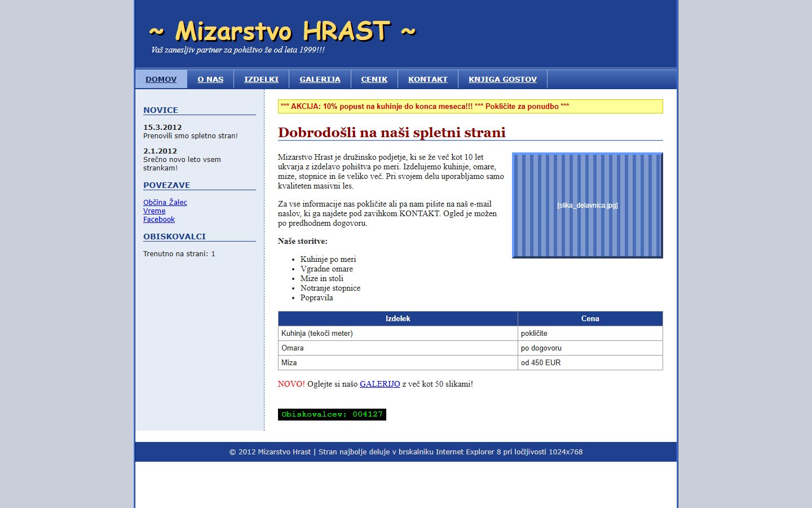Select the Omara table cell

(x=398, y=348)
